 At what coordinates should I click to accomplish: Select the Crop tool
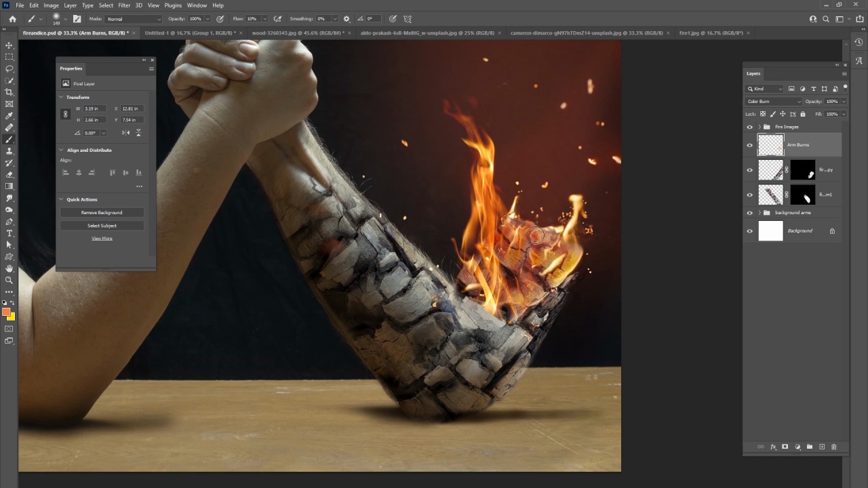tap(9, 92)
